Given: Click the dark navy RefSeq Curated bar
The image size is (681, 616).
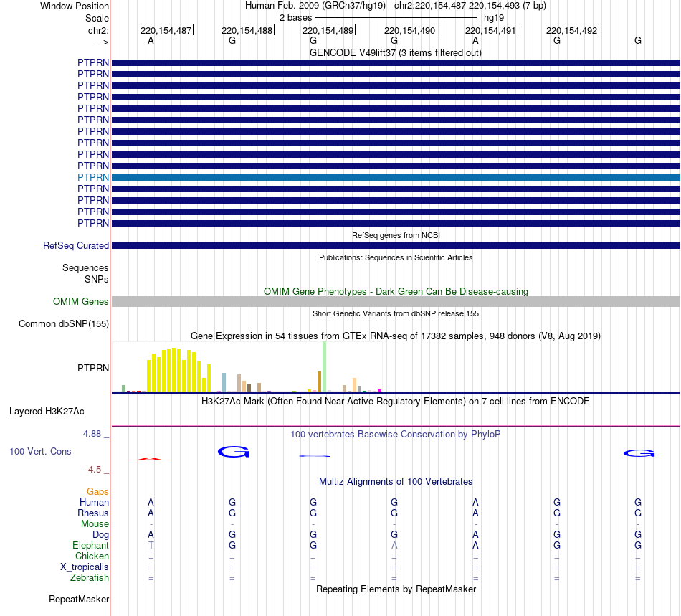Looking at the screenshot, I should point(396,245).
